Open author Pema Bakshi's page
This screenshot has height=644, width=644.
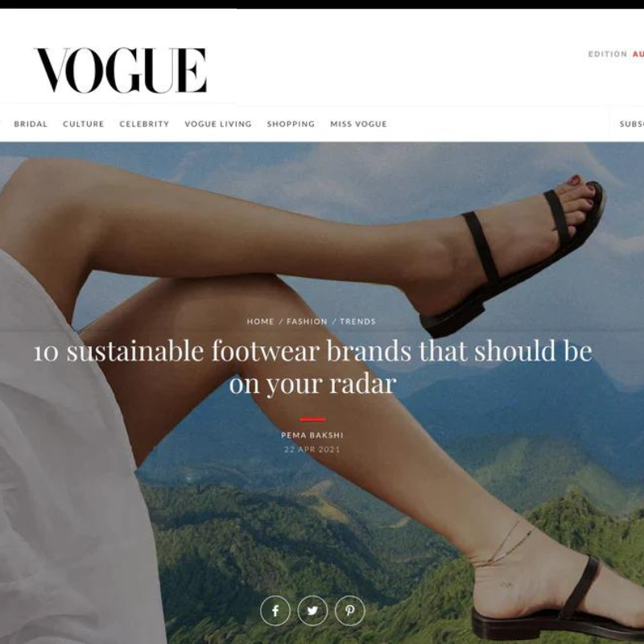click(312, 436)
